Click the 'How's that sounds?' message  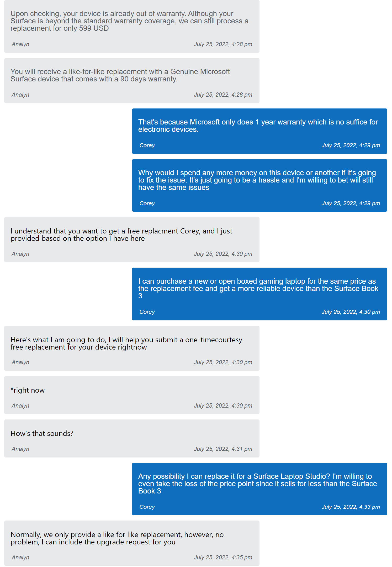[132, 438]
